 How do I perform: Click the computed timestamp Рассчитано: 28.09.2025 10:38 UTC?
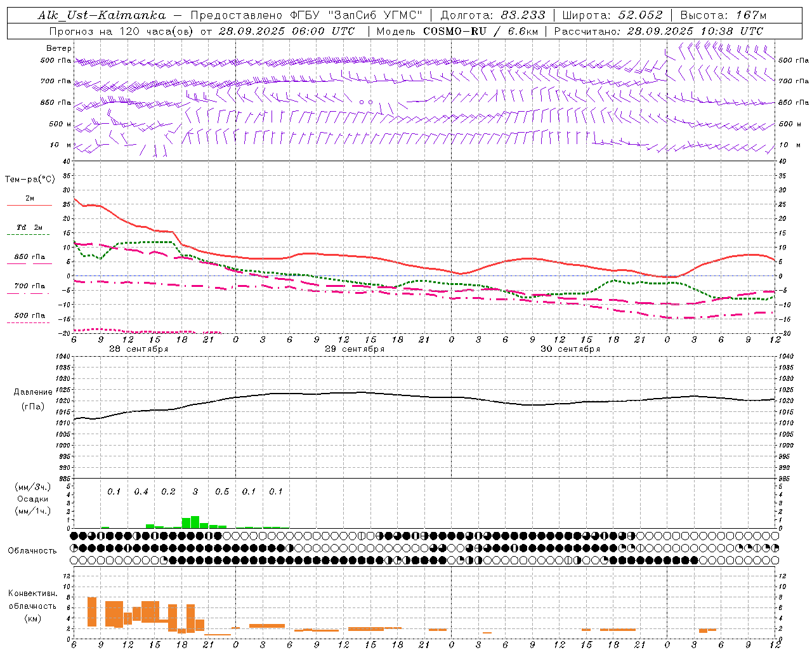(x=658, y=31)
